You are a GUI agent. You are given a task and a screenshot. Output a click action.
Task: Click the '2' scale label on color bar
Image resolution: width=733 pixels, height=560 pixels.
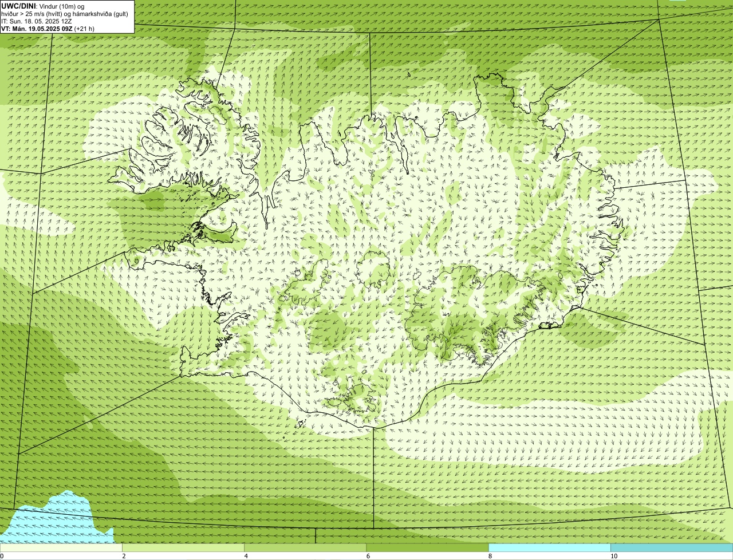[124, 557]
